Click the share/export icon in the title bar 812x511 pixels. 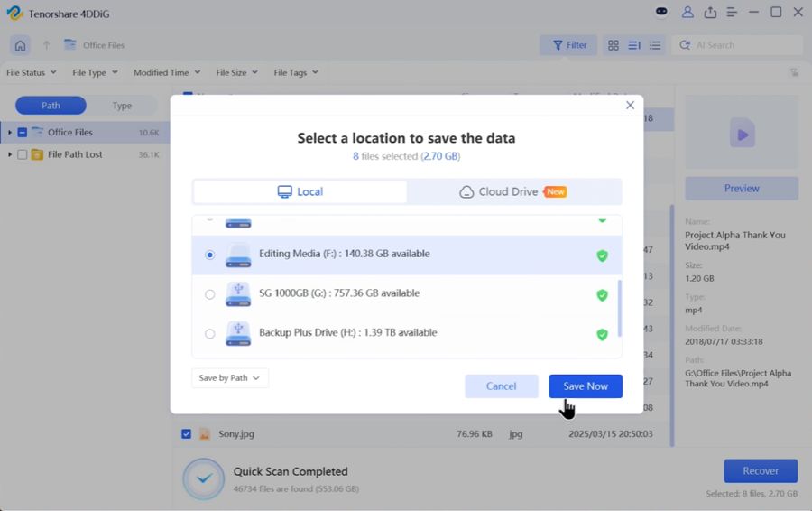coord(710,12)
